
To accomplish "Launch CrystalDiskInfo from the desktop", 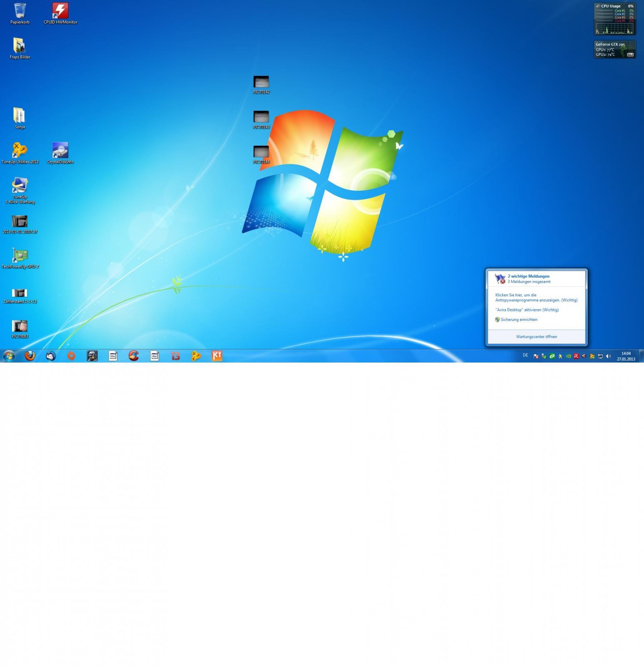I will 60,153.
